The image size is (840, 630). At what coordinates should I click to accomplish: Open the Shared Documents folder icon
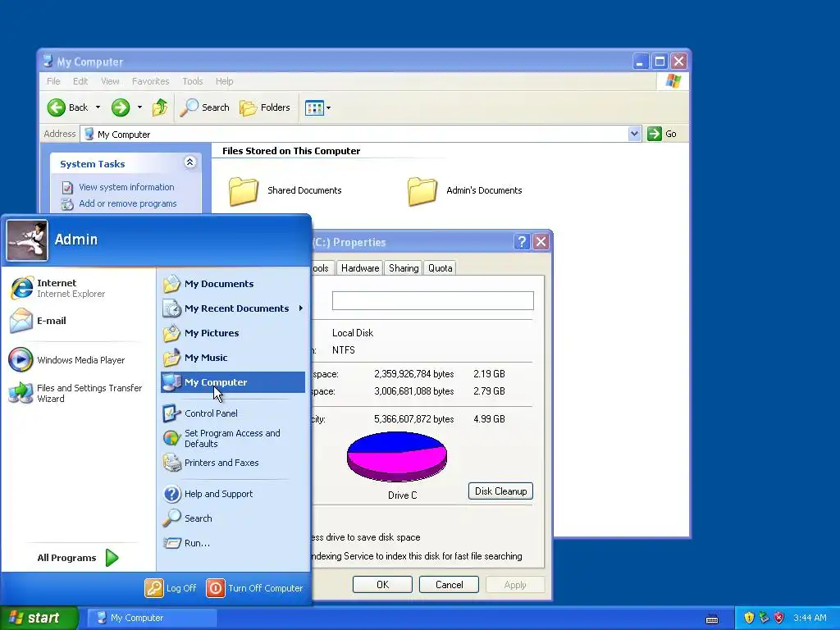pyautogui.click(x=244, y=191)
